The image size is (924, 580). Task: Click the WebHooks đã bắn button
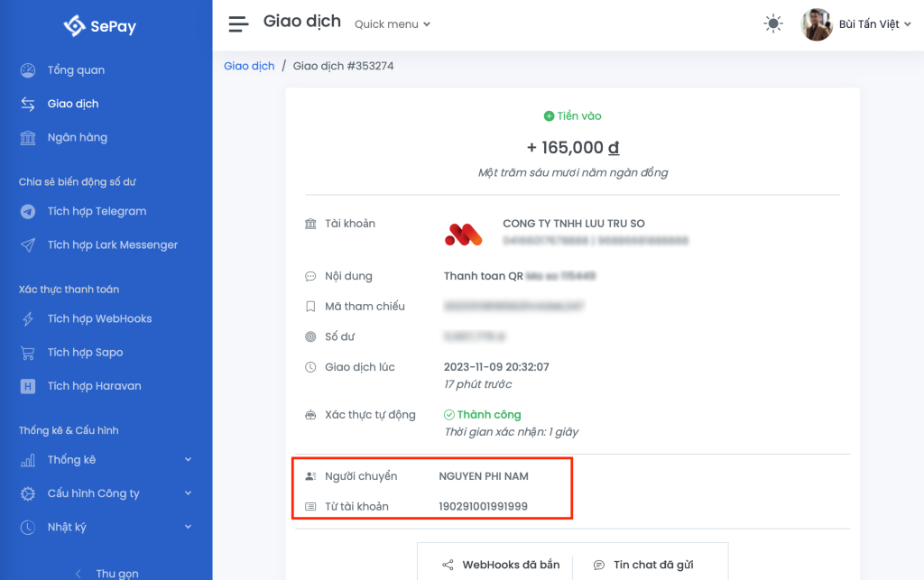(501, 566)
